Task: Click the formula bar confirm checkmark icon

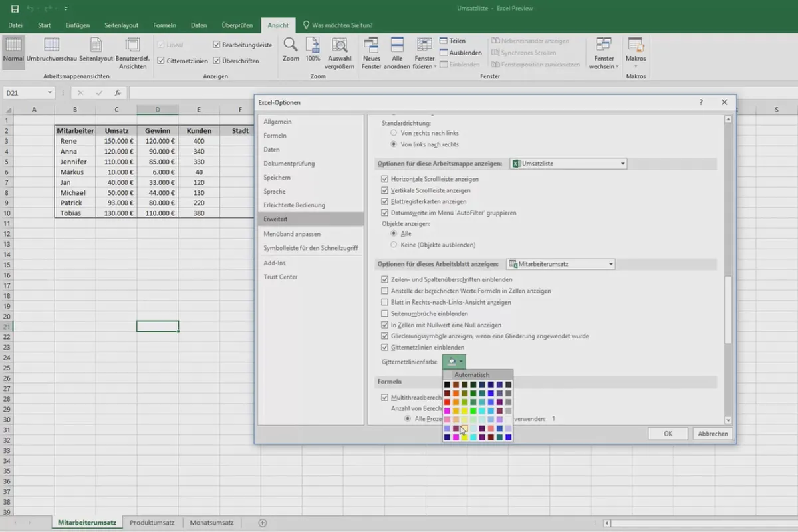Action: click(x=99, y=94)
